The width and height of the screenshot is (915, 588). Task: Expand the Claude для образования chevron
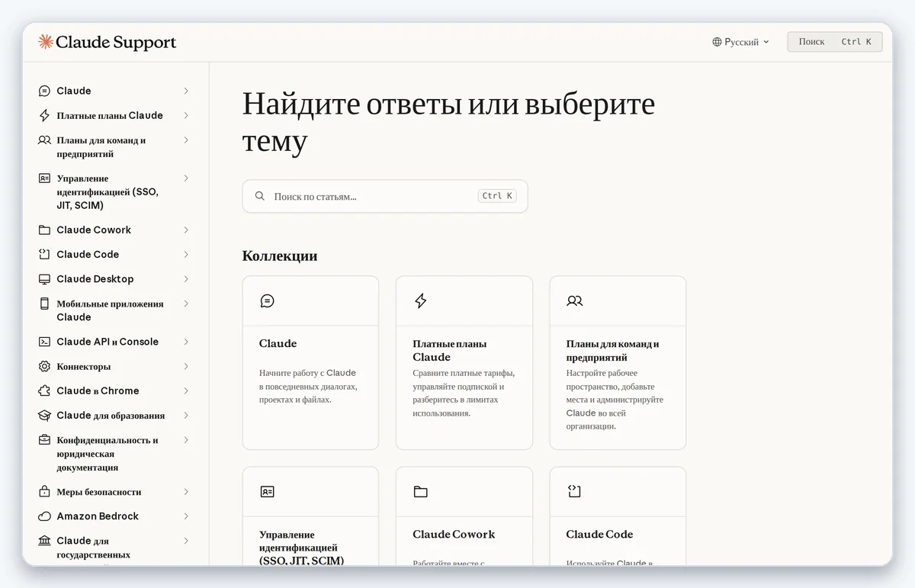point(186,416)
